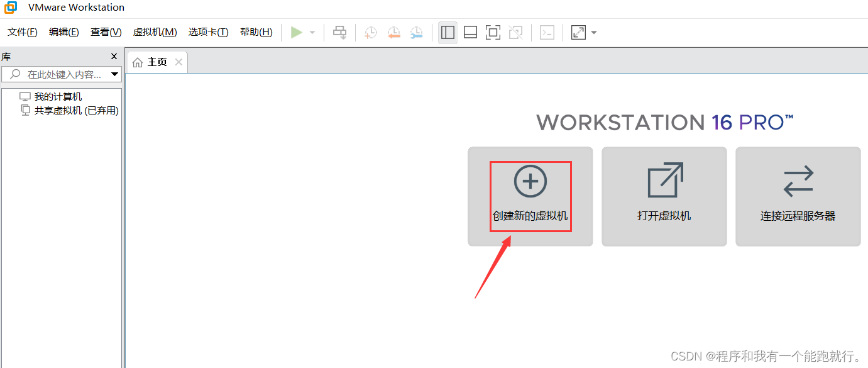The image size is (868, 368).
Task: Open the power options dropdown arrow
Action: coord(312,33)
